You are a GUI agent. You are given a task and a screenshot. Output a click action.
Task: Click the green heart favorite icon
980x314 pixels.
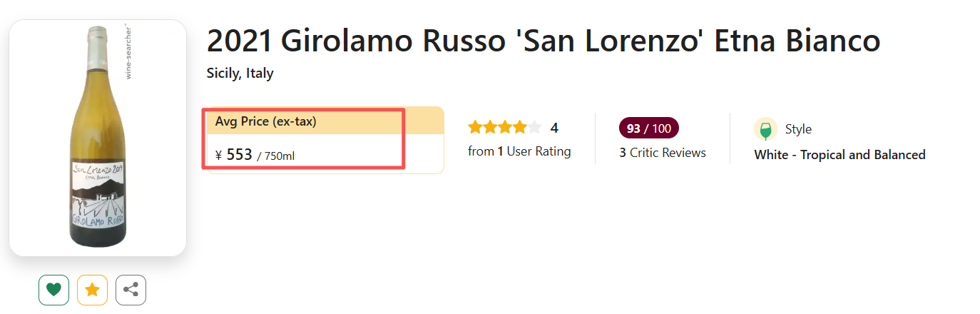click(53, 290)
